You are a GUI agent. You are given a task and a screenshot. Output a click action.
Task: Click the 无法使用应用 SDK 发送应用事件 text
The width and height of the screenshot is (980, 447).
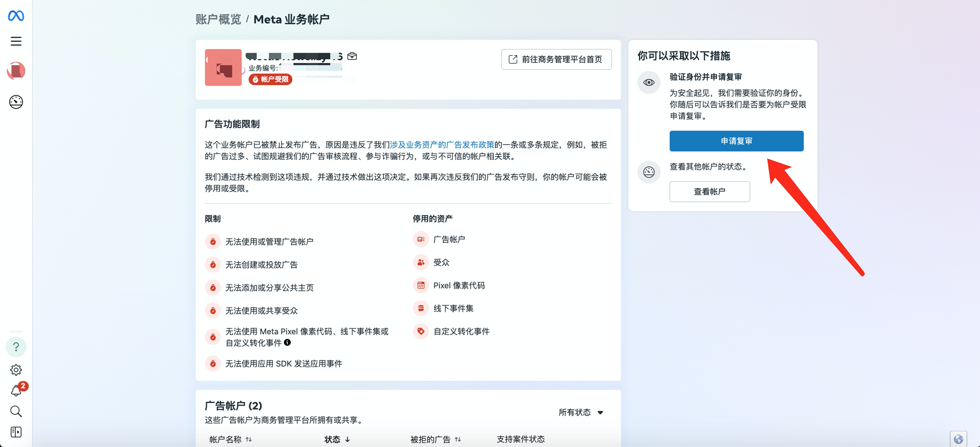point(284,363)
